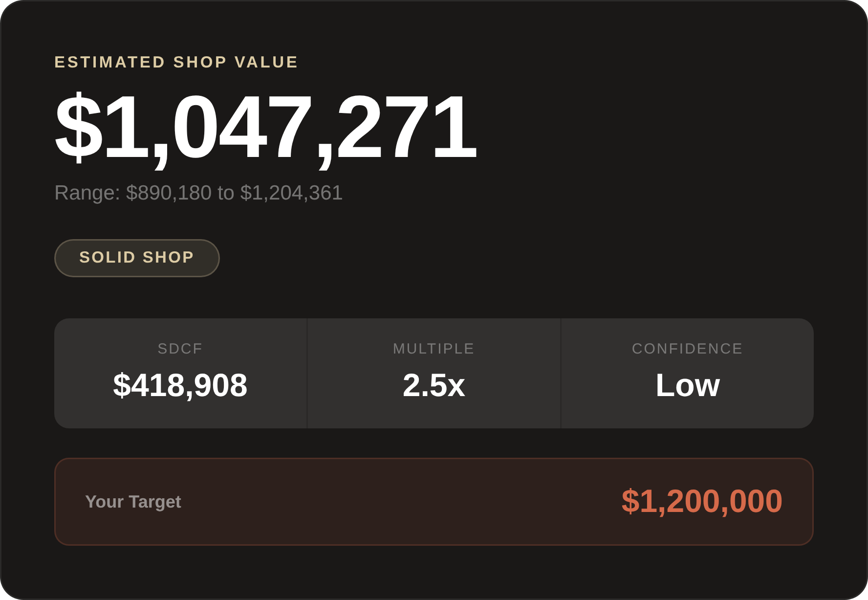Select the $1,200,000 target amount
868x600 pixels.
tap(702, 501)
